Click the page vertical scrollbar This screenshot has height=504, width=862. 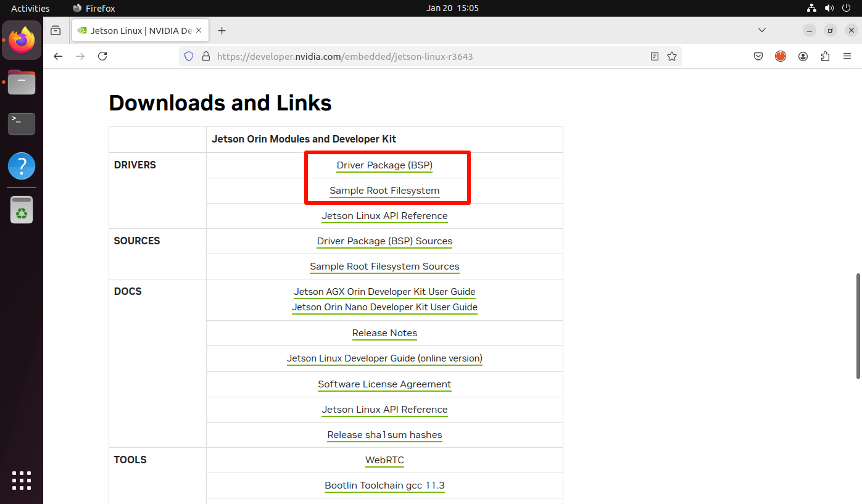tap(858, 326)
